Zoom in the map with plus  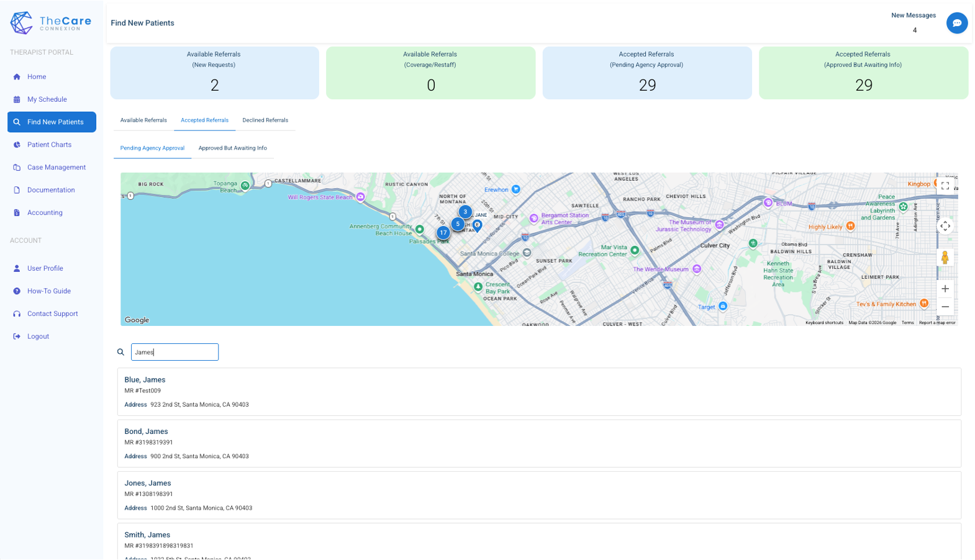945,289
